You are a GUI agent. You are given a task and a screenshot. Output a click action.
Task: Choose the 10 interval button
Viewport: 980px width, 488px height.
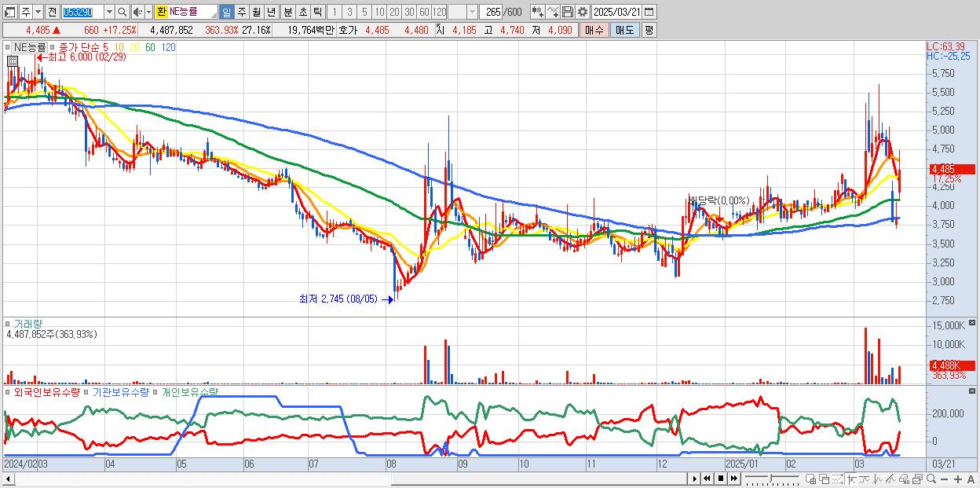(x=379, y=12)
